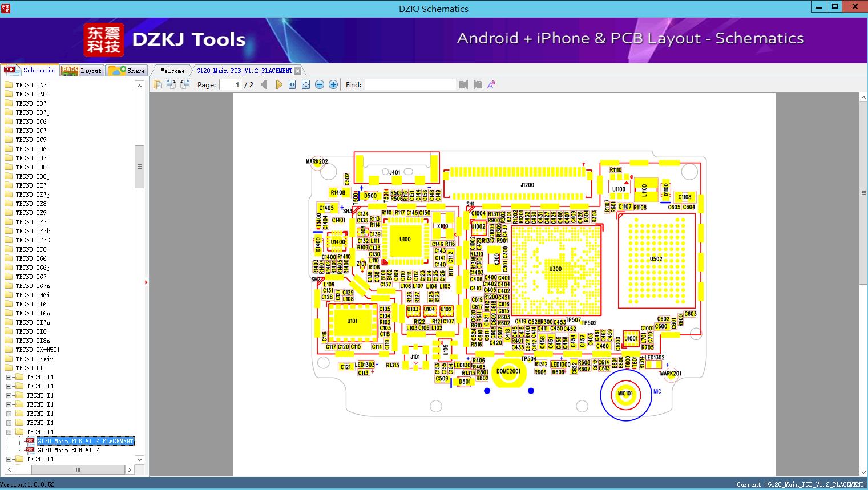Click the document view scroll down arrow

pos(863,472)
